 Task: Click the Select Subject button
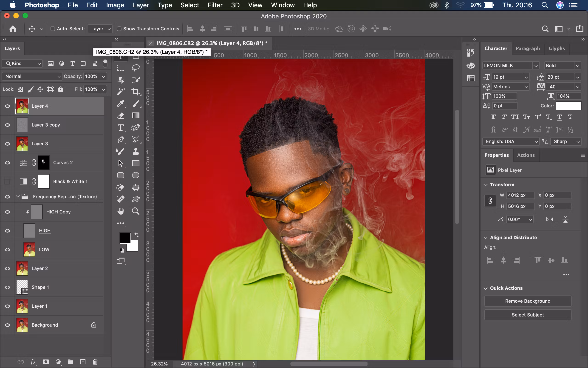[528, 315]
